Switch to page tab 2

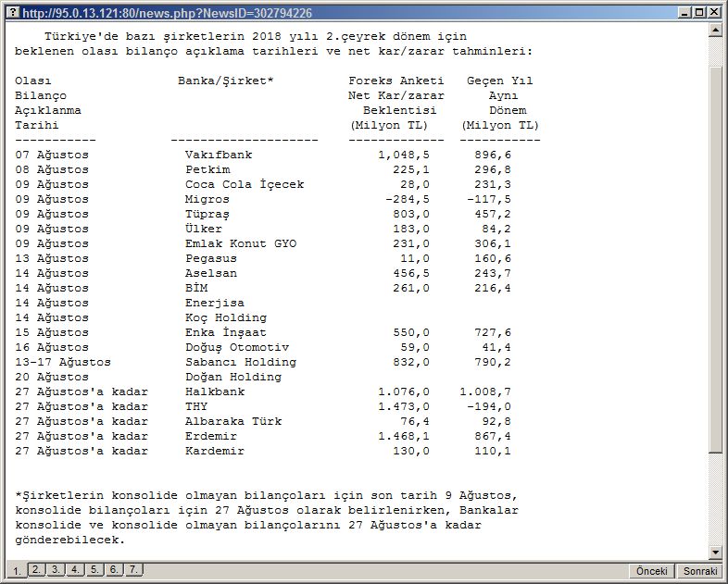tap(36, 569)
